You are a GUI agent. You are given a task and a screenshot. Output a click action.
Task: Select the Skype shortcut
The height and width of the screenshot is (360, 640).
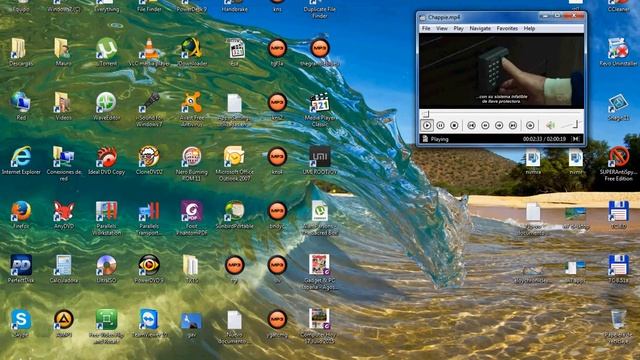tap(20, 323)
